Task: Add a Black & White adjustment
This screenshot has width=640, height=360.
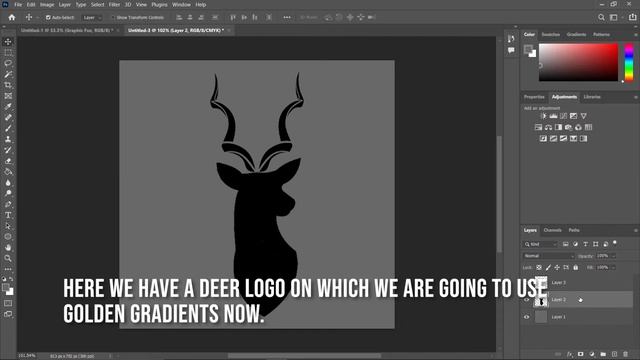Action: (558, 127)
